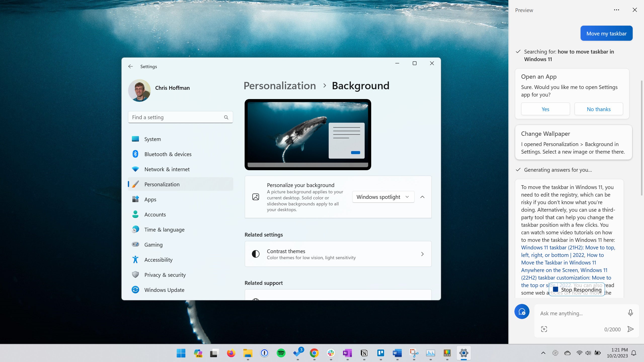Open Task View on taskbar
This screenshot has width=644, height=362.
[x=214, y=353]
